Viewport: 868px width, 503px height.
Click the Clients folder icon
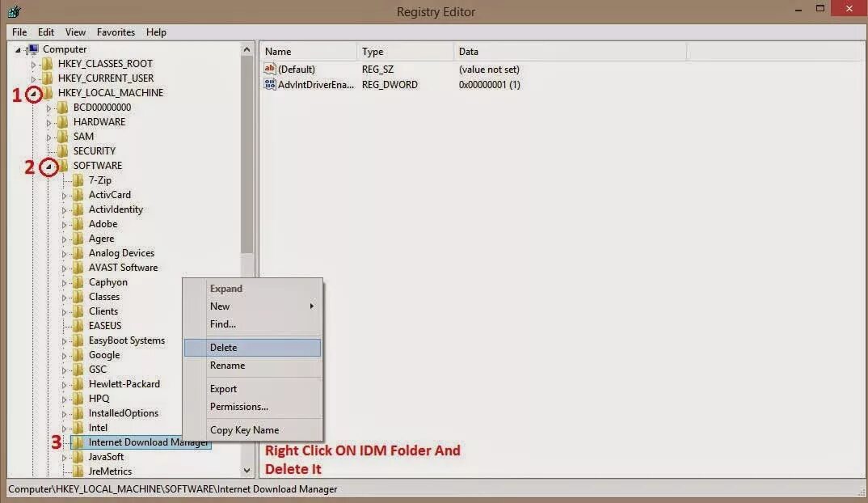[78, 311]
